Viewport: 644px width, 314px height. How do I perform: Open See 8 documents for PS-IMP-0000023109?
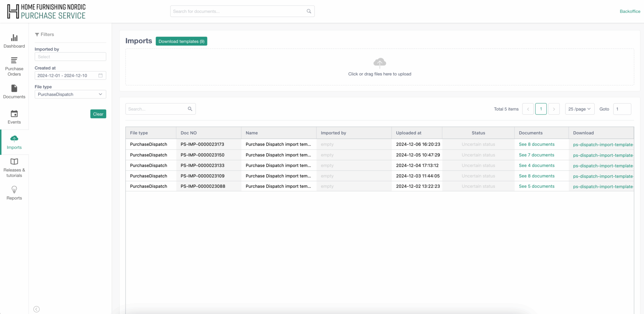(537, 176)
